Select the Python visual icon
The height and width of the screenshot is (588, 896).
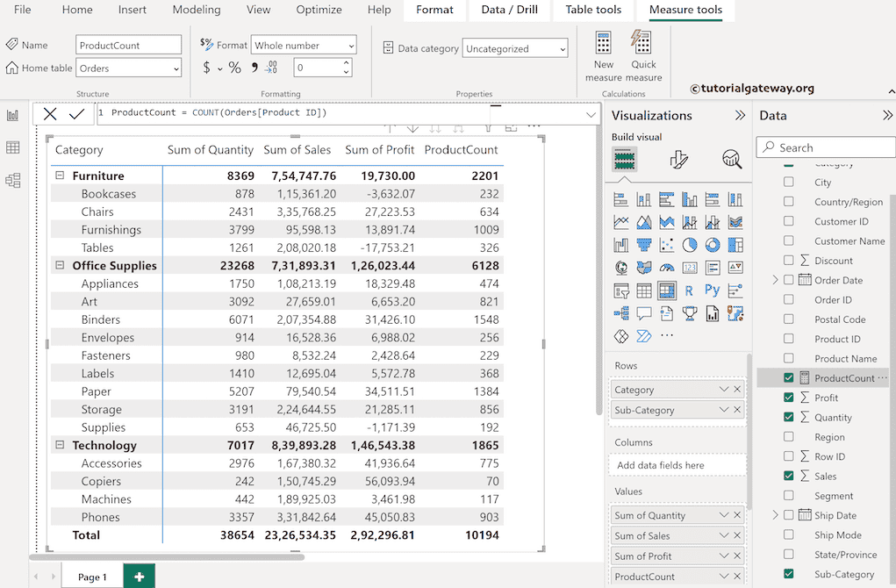pos(713,289)
